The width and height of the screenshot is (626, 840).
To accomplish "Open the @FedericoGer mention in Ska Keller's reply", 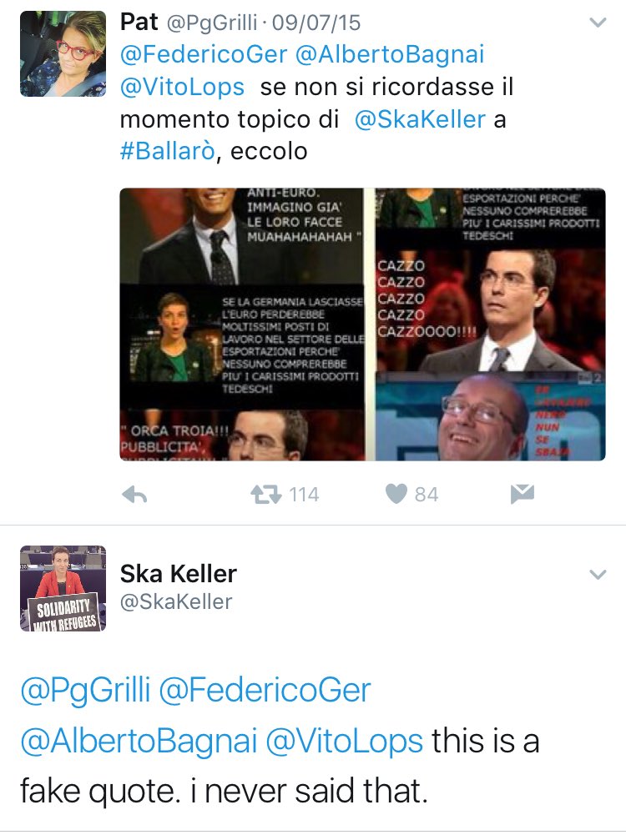I will [x=265, y=690].
